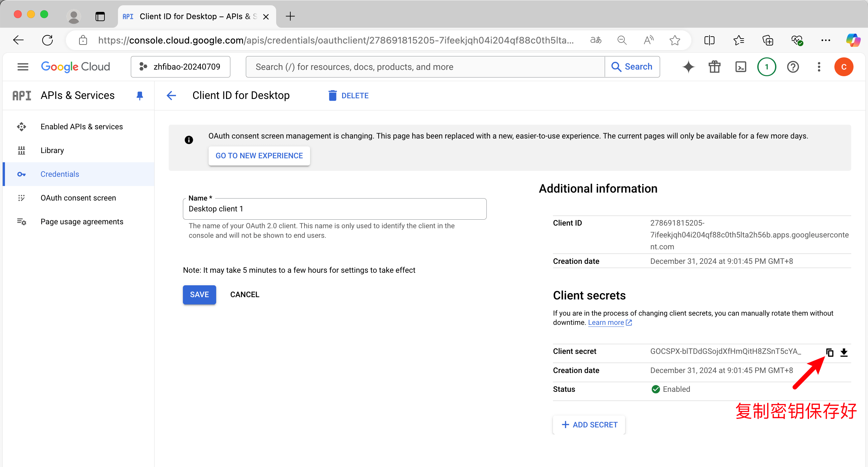Select OAuth consent screen in sidebar
The image size is (868, 467).
pyautogui.click(x=78, y=198)
